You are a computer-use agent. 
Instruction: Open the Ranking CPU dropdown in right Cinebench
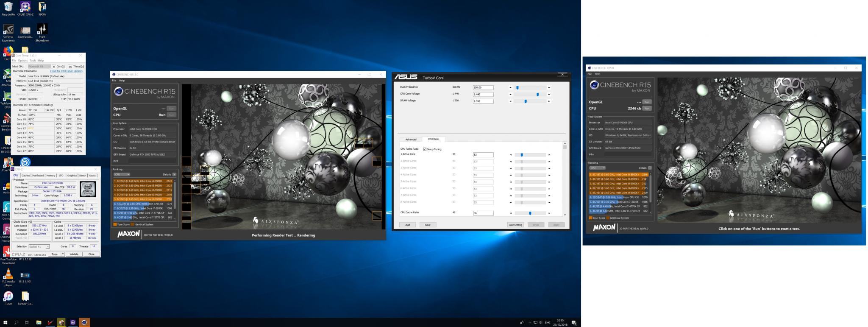pos(597,168)
